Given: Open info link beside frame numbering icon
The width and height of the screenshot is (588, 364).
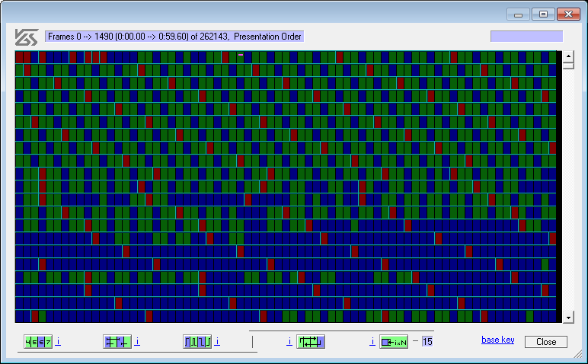Looking at the screenshot, I should (x=58, y=342).
